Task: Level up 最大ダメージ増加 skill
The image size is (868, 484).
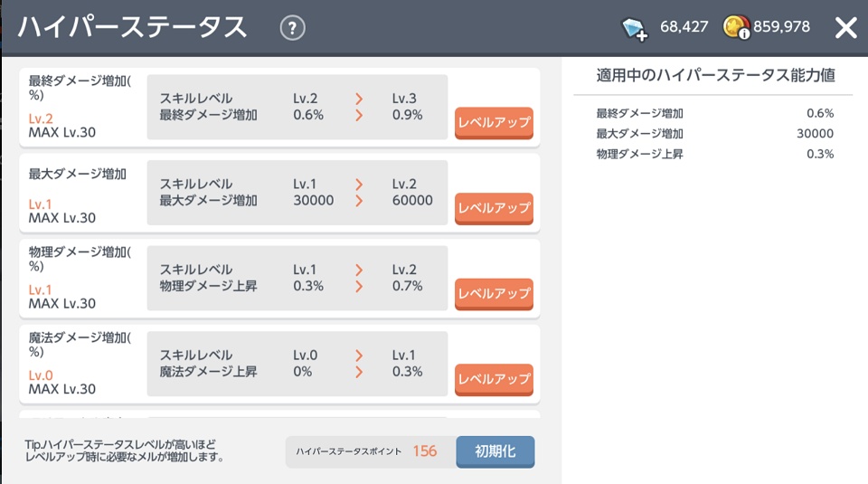Action: pyautogui.click(x=493, y=208)
